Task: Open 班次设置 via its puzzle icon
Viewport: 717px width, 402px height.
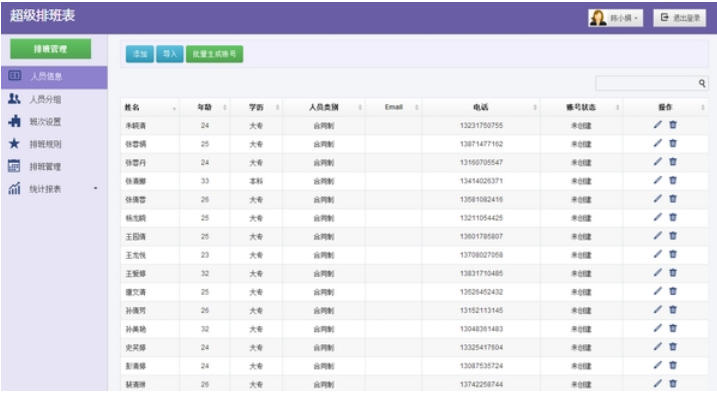Action: pyautogui.click(x=15, y=121)
